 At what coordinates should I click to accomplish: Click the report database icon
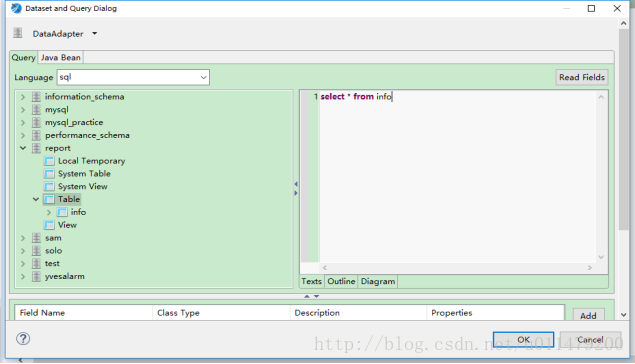[x=36, y=148]
